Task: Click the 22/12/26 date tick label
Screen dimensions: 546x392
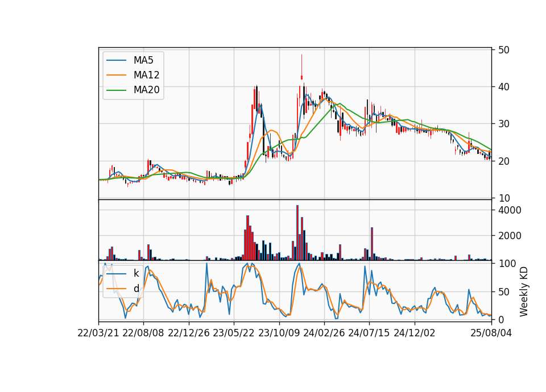Action: click(189, 333)
